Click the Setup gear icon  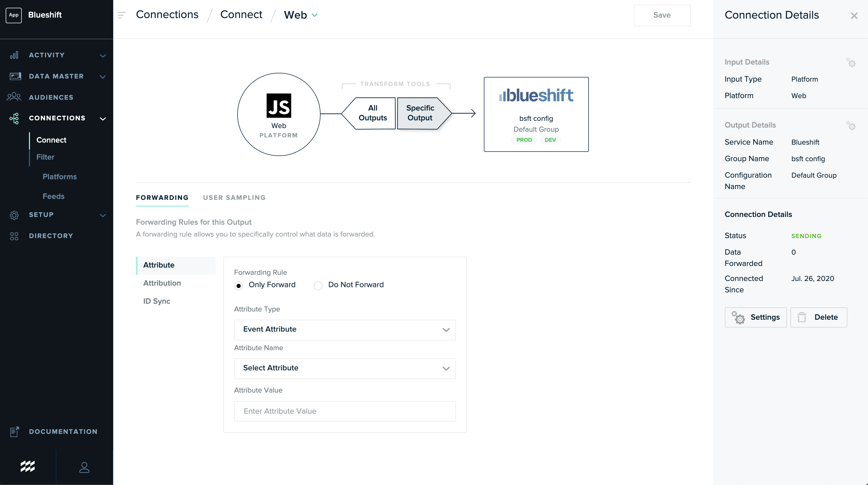click(x=14, y=215)
